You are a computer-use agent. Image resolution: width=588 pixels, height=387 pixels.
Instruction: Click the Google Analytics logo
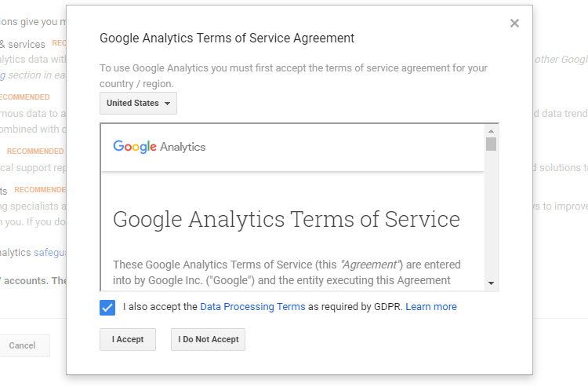tap(159, 147)
